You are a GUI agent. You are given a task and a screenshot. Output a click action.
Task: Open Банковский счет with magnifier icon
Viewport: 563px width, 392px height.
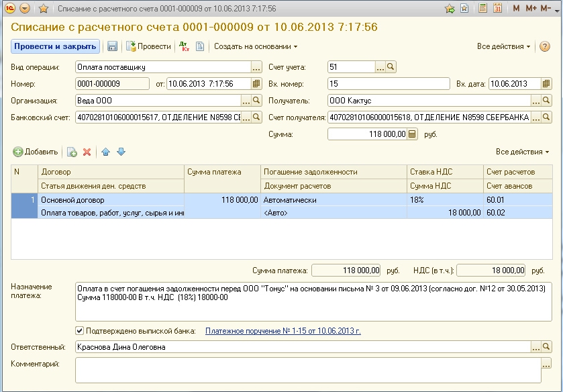tap(256, 117)
